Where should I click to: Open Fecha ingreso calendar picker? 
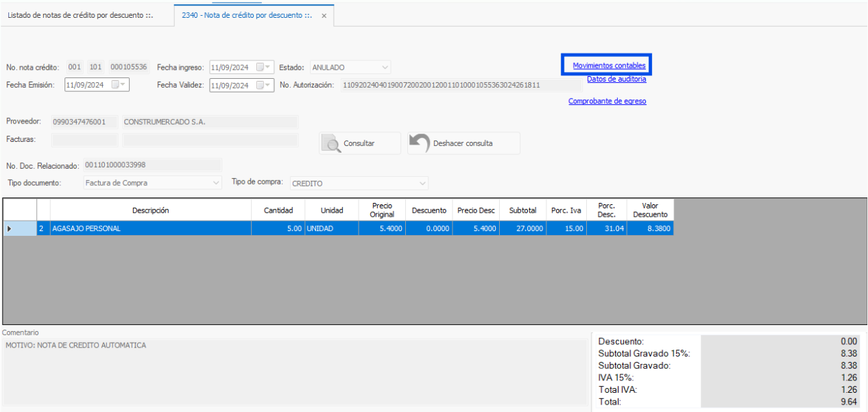[x=263, y=67]
